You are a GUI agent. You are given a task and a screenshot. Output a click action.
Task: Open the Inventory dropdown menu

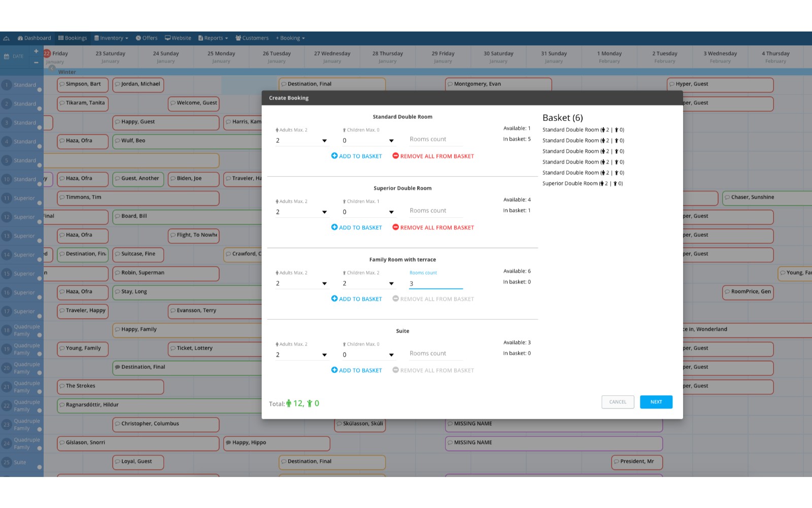click(x=111, y=38)
